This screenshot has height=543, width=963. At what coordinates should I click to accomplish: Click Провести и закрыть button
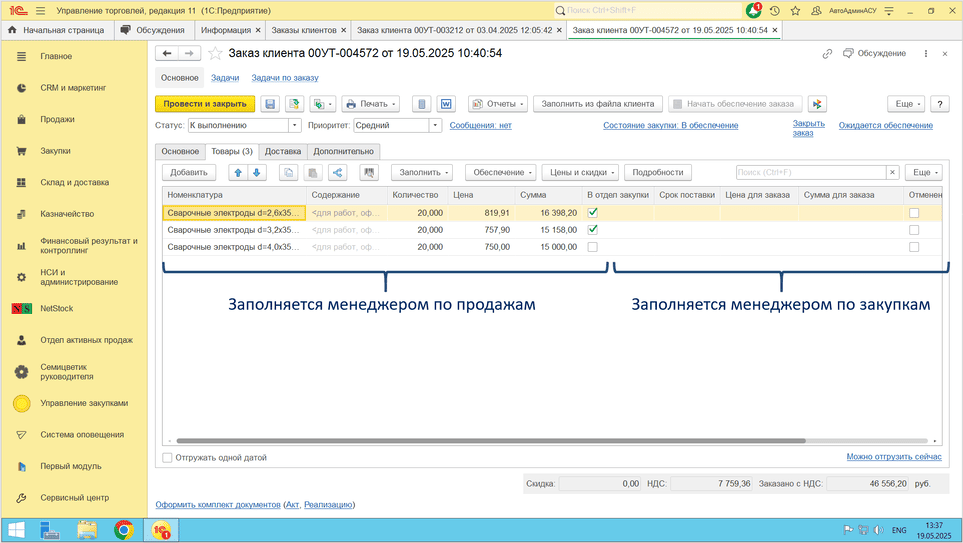(x=205, y=104)
